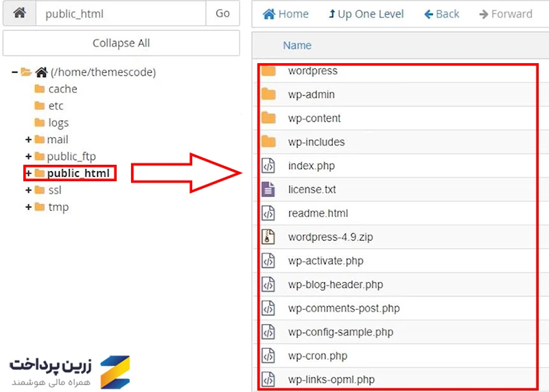Viewport: 549px width, 392px height.
Task: Click the wp-includes folder icon
Action: coord(268,142)
